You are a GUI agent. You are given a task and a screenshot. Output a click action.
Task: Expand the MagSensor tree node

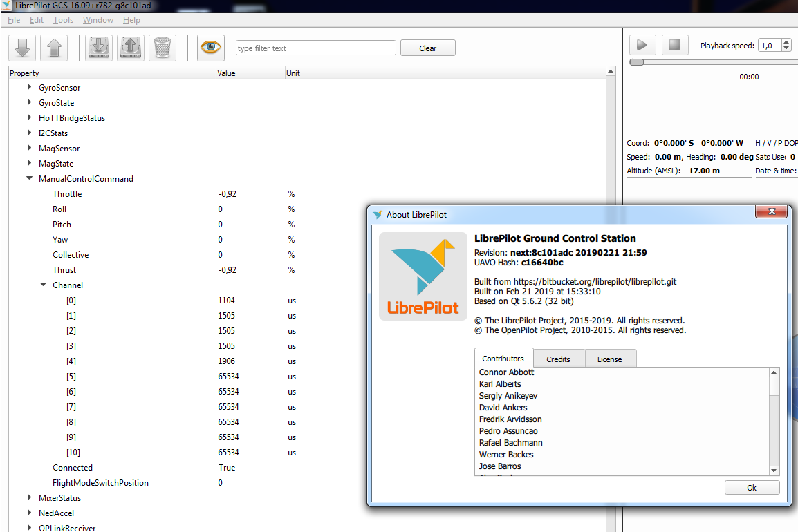30,148
